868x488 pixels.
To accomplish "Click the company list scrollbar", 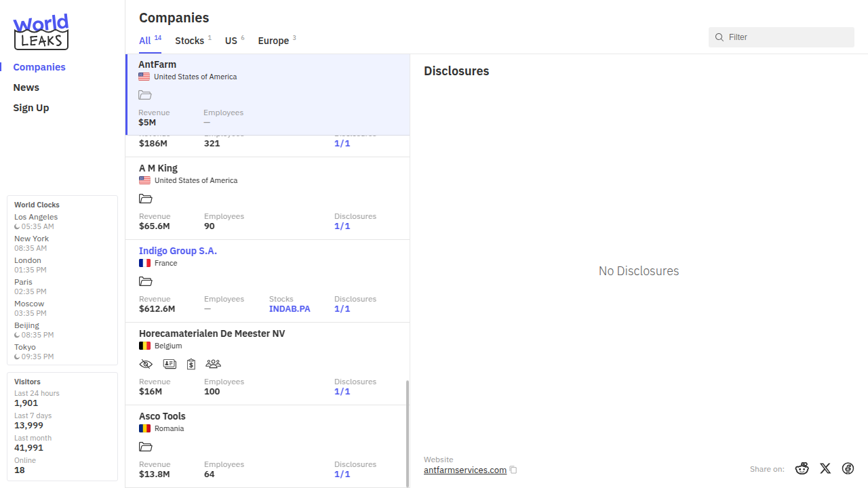I will [408, 433].
